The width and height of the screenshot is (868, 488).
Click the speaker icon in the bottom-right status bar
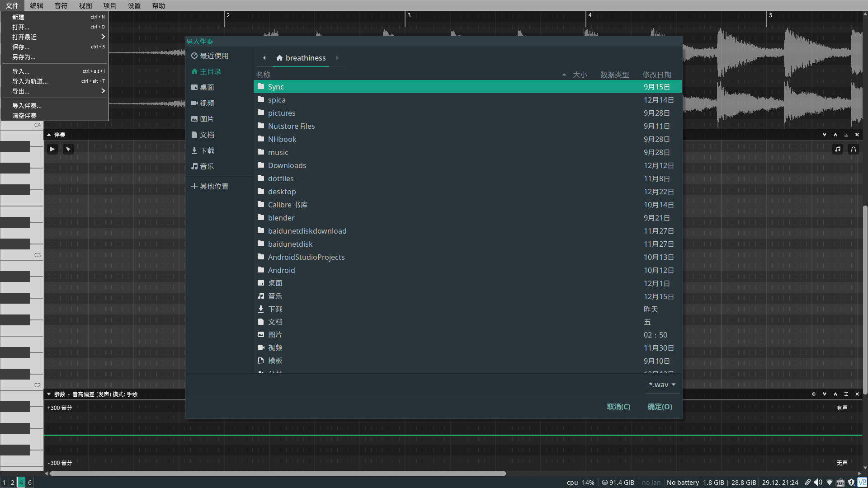click(x=817, y=483)
